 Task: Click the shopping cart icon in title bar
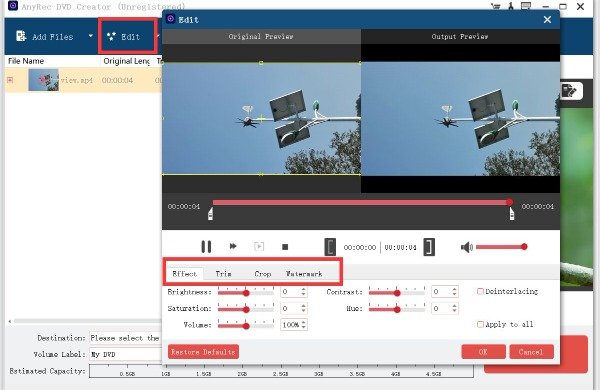click(496, 6)
